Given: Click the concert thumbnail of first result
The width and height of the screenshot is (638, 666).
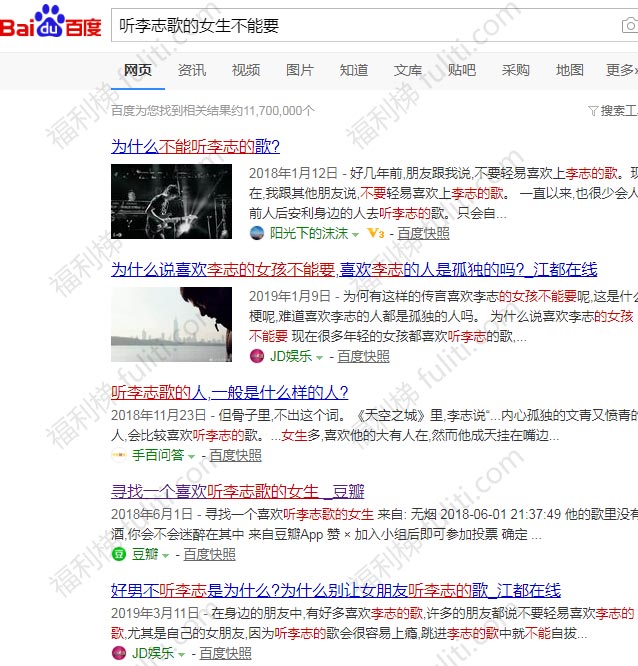Looking at the screenshot, I should coord(171,201).
